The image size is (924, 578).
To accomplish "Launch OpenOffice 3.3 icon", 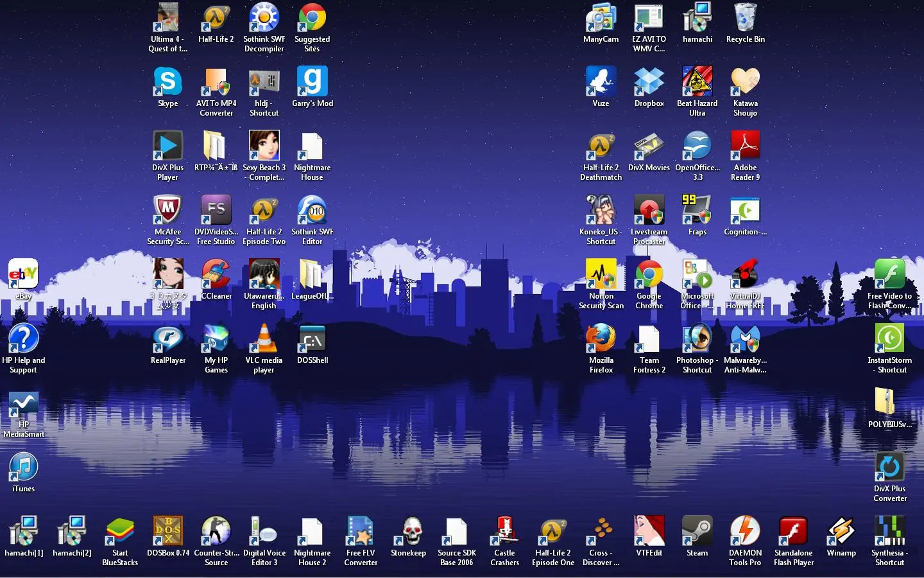I will coord(697,146).
